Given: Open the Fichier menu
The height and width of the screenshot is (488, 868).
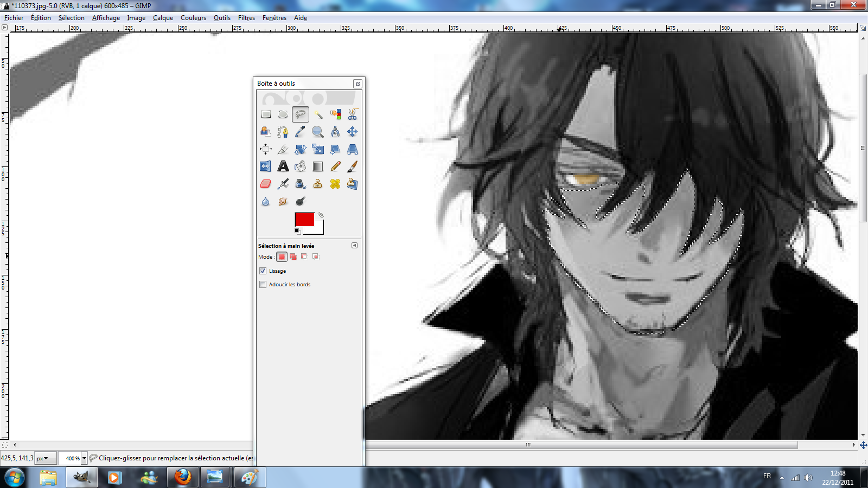Looking at the screenshot, I should tap(14, 18).
